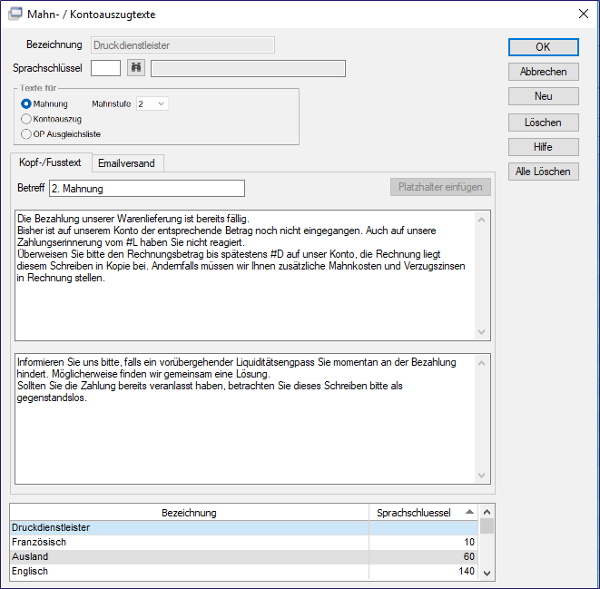Click into the Betreff field with 2. Mahnung
Image resolution: width=600 pixels, height=589 pixels.
coord(147,189)
